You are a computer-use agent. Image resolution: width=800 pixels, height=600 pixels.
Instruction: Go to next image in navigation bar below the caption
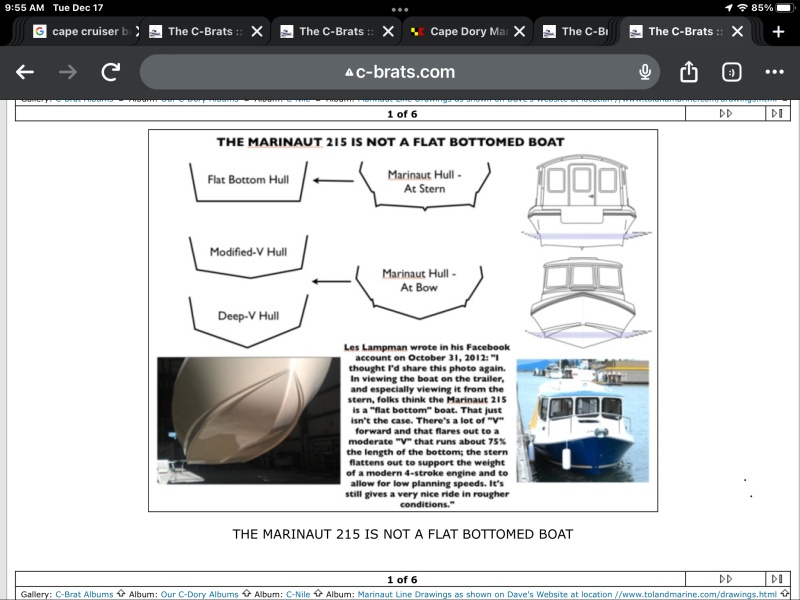coord(726,579)
